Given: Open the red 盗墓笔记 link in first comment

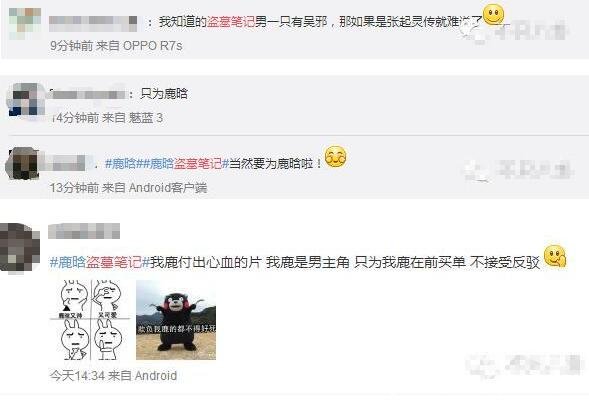Looking at the screenshot, I should coord(231,22).
